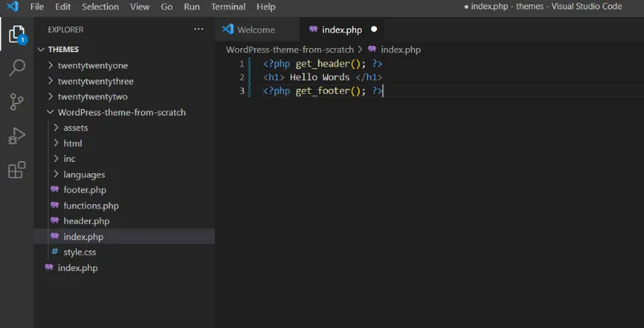Expand the twentytwentythree folder
This screenshot has width=644, height=328.
tap(124, 81)
